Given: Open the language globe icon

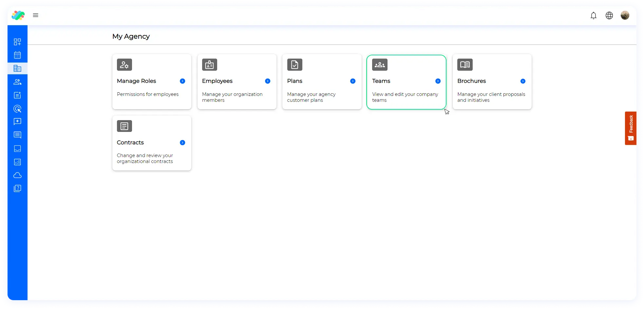Looking at the screenshot, I should [609, 15].
